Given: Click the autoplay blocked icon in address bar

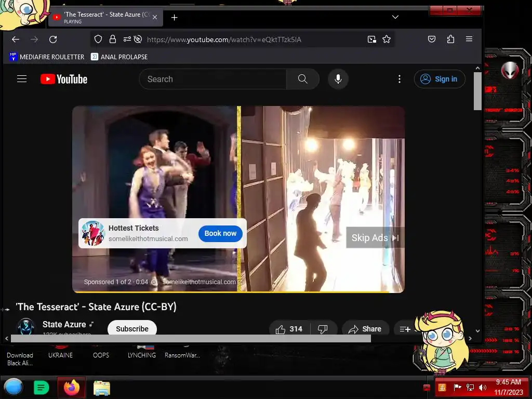Looking at the screenshot, I should [138, 39].
